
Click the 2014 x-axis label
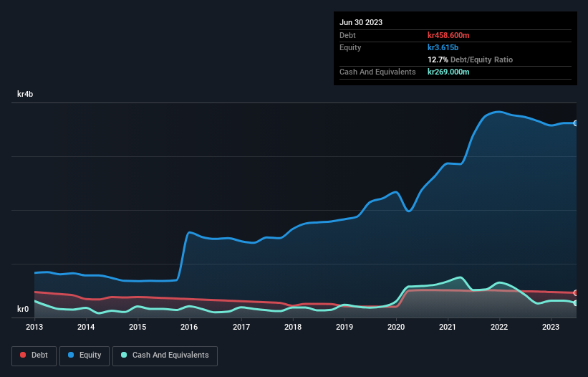[x=86, y=327]
